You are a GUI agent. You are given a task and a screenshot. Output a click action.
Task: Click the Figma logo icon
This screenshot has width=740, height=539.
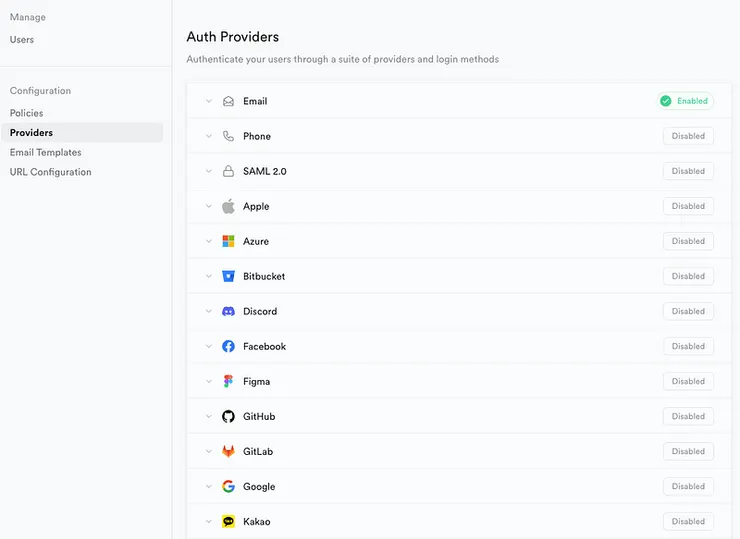tap(228, 381)
